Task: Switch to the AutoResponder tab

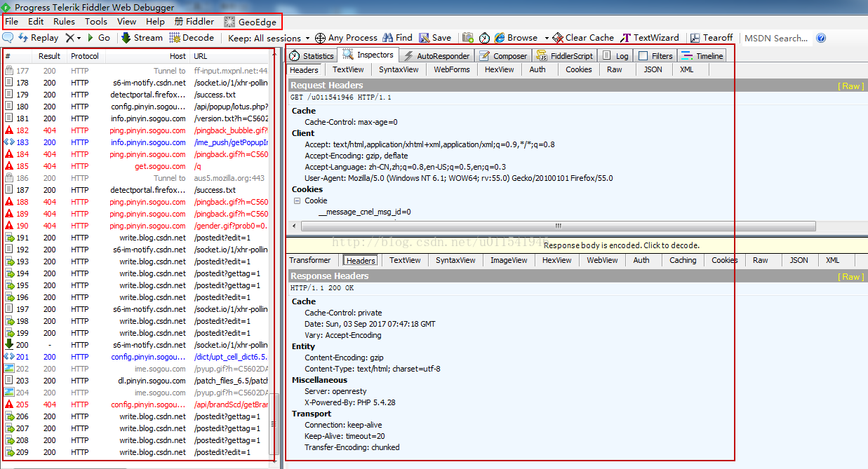Action: coord(436,56)
